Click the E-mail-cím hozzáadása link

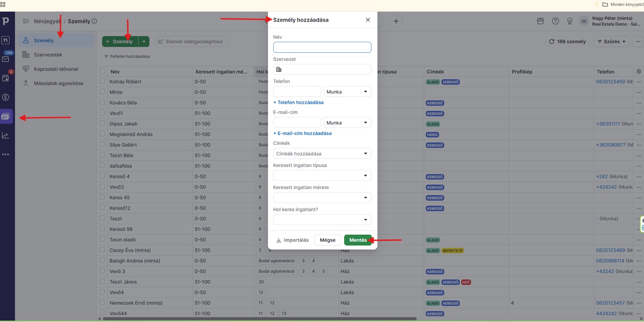pos(302,133)
